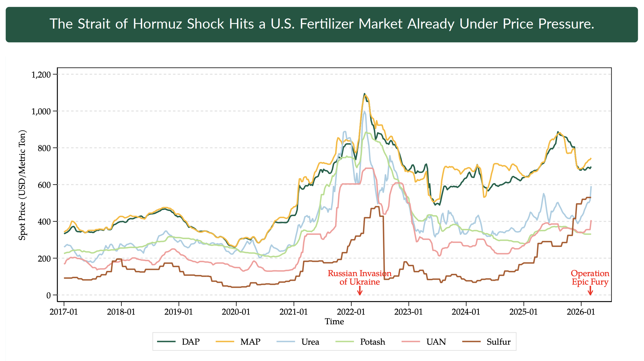The width and height of the screenshot is (644, 361).
Task: Click the MAP yellow legend line
Action: (x=225, y=341)
